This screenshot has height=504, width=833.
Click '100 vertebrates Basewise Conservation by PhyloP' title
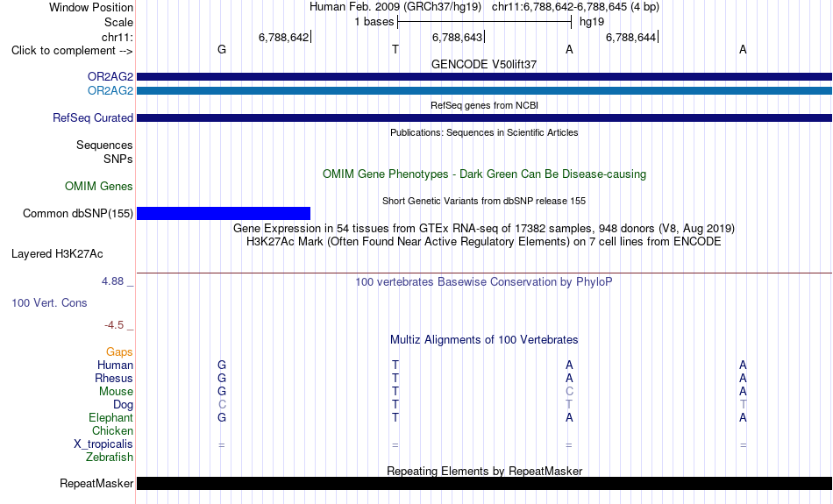click(x=484, y=282)
